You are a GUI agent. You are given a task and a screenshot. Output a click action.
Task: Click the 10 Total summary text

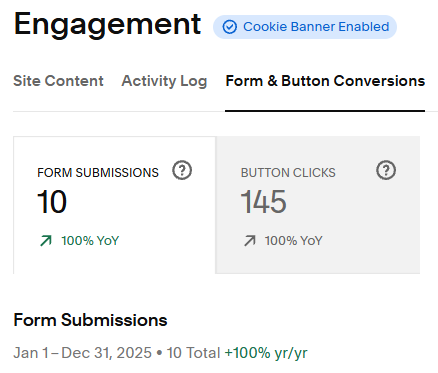193,353
